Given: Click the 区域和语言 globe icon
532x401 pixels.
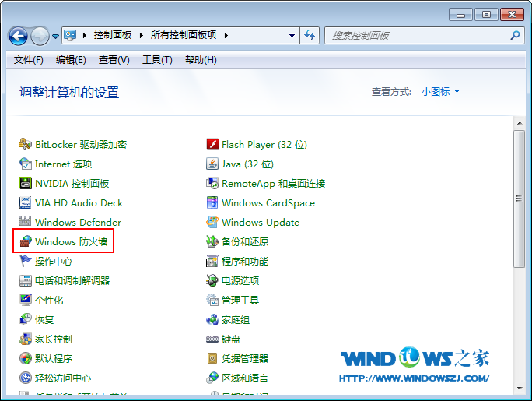Looking at the screenshot, I should (212, 378).
